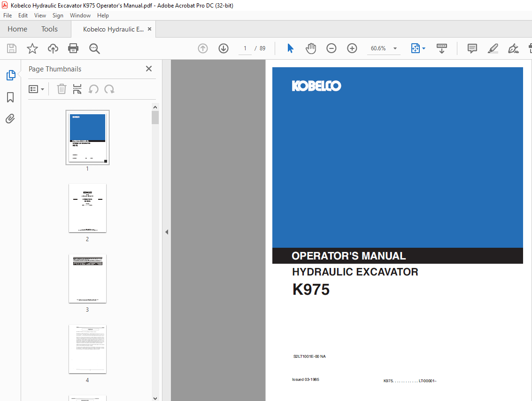Select page 1 thumbnail
This screenshot has height=401, width=532.
[x=87, y=138]
